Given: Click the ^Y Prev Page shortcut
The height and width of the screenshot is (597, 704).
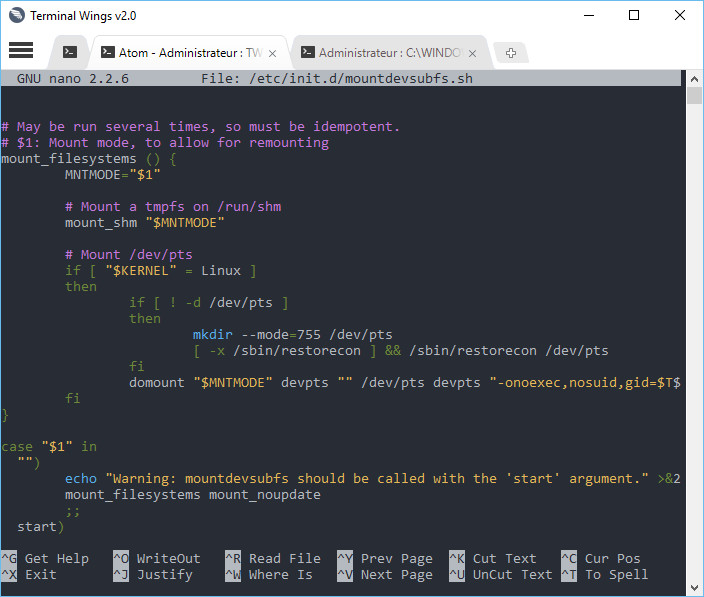Looking at the screenshot, I should pos(385,558).
